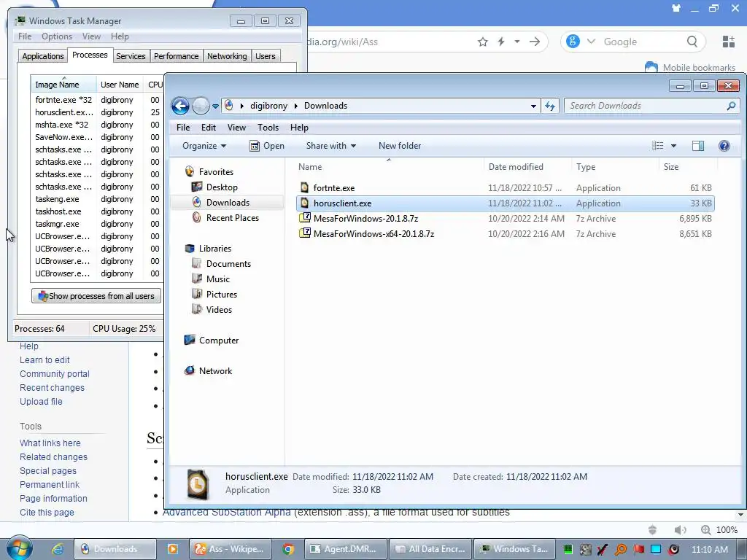Open the search engine selector dropdown
747x560 pixels.
click(x=591, y=42)
